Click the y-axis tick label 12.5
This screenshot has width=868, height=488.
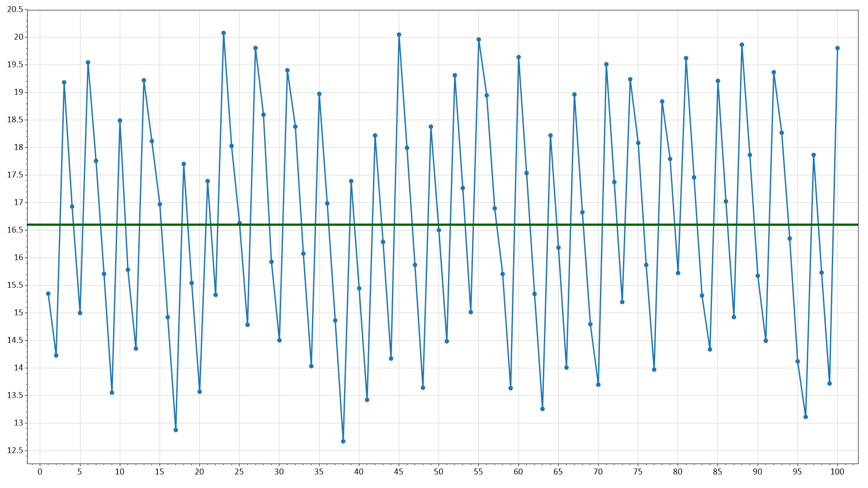tap(14, 450)
